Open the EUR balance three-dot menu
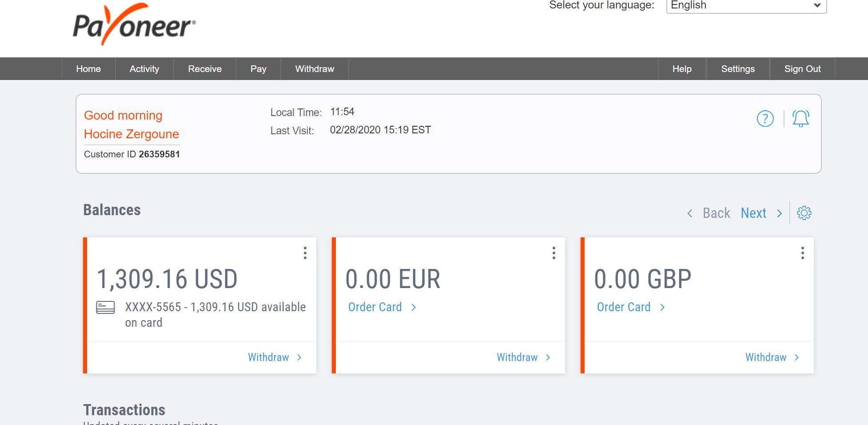Image resolution: width=868 pixels, height=425 pixels. tap(553, 253)
